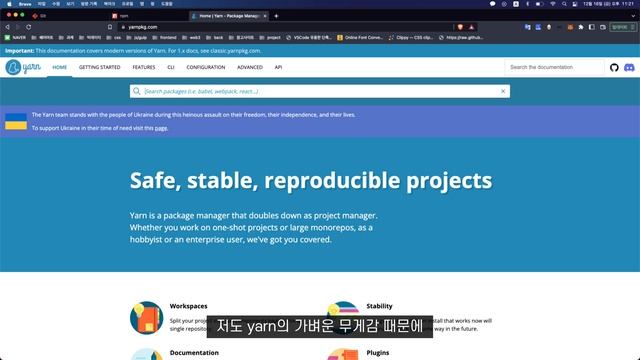Viewport: 640px width, 360px height.
Task: Click the Ukraine flag image in the banner
Action: click(x=16, y=121)
